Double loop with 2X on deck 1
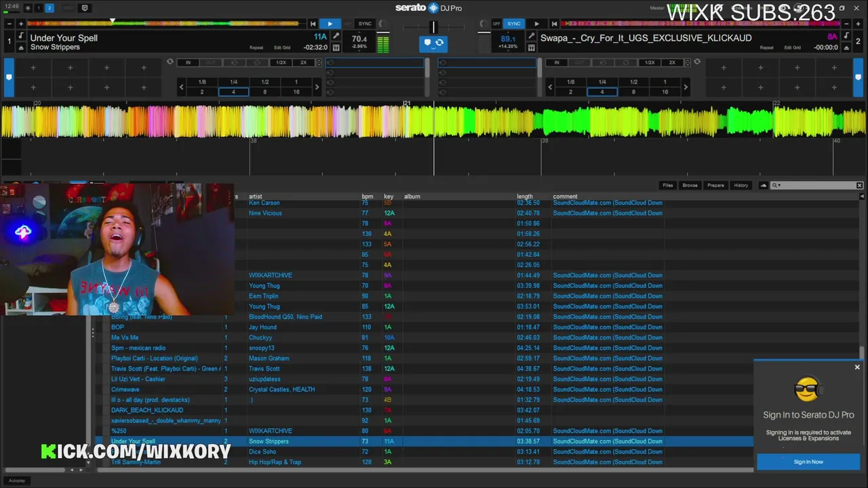This screenshot has width=868, height=488. pyautogui.click(x=303, y=62)
